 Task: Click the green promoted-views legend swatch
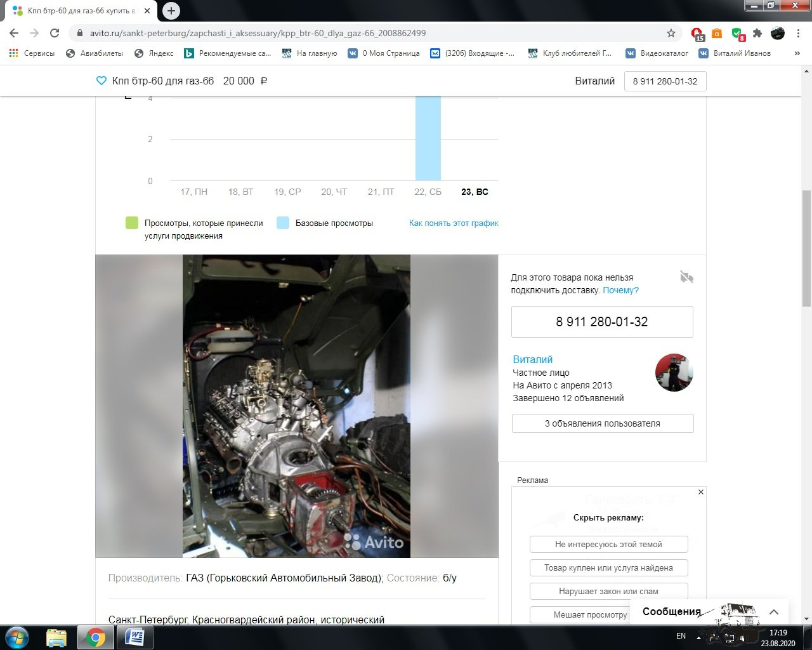(x=132, y=223)
